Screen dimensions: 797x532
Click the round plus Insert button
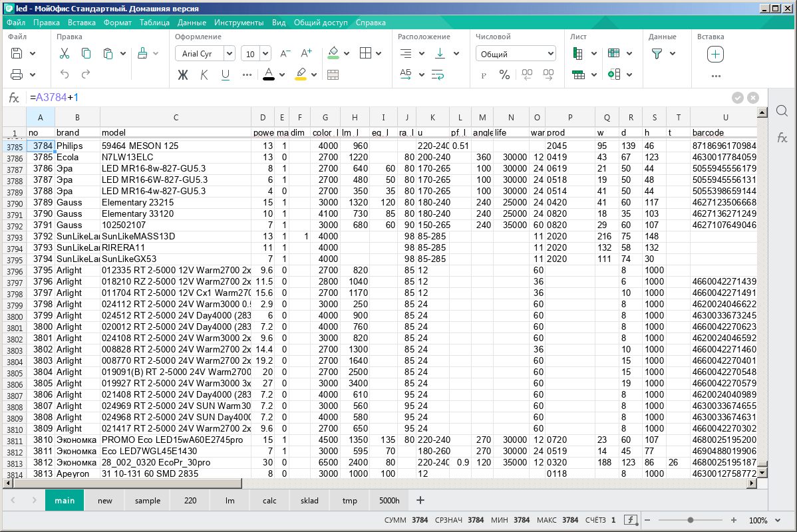715,54
